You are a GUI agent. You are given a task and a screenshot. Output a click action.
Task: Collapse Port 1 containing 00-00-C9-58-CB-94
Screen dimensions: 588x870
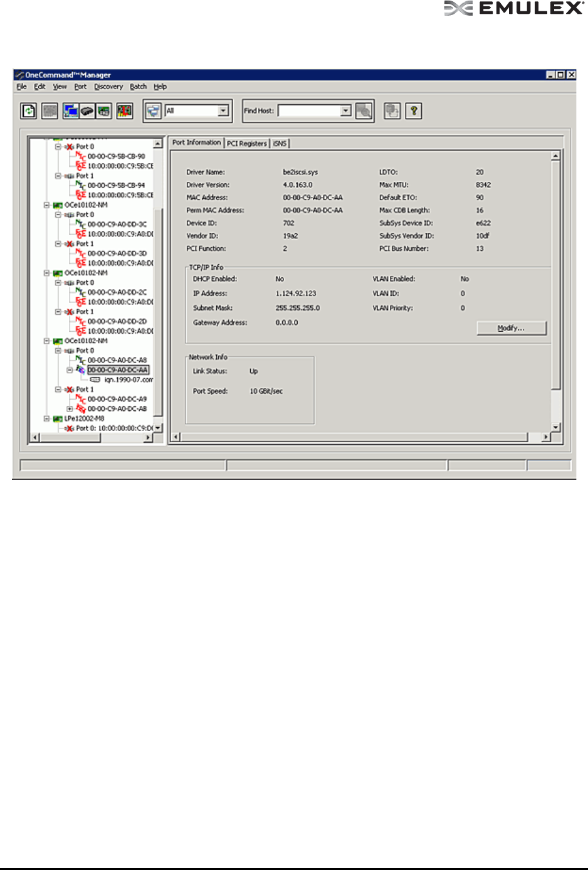58,176
